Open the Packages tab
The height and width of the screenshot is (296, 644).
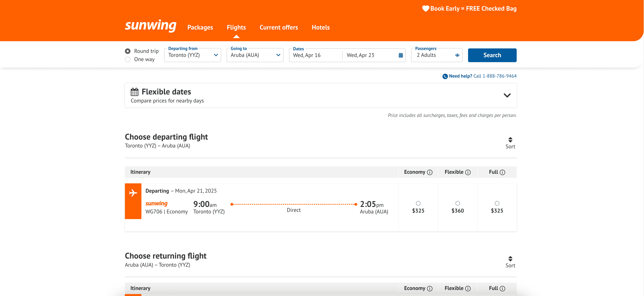pyautogui.click(x=200, y=27)
